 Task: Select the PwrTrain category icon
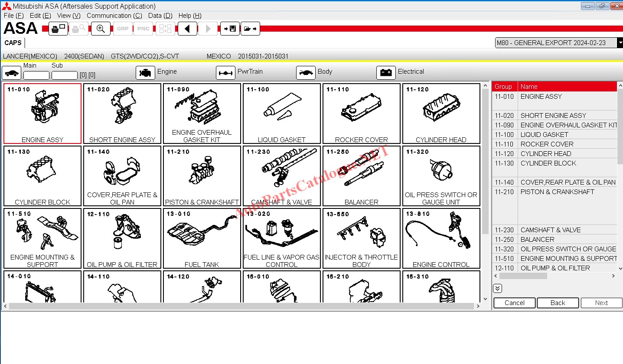pos(225,73)
